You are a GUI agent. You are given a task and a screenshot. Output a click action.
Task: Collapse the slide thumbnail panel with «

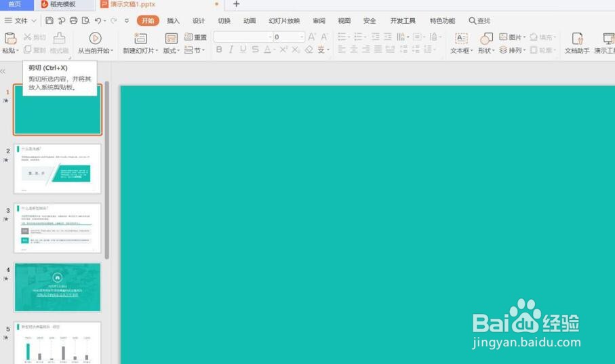click(x=3, y=71)
